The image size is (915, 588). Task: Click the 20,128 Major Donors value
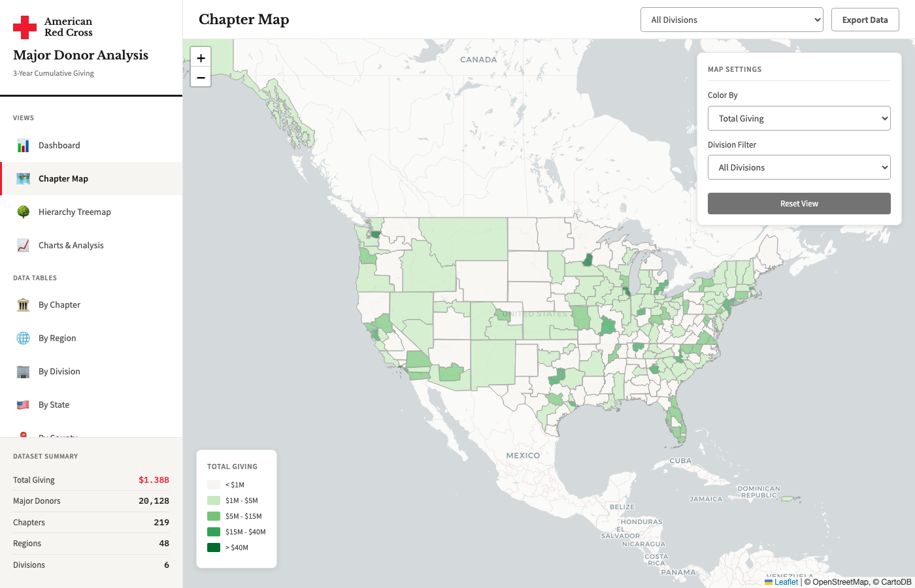(154, 501)
